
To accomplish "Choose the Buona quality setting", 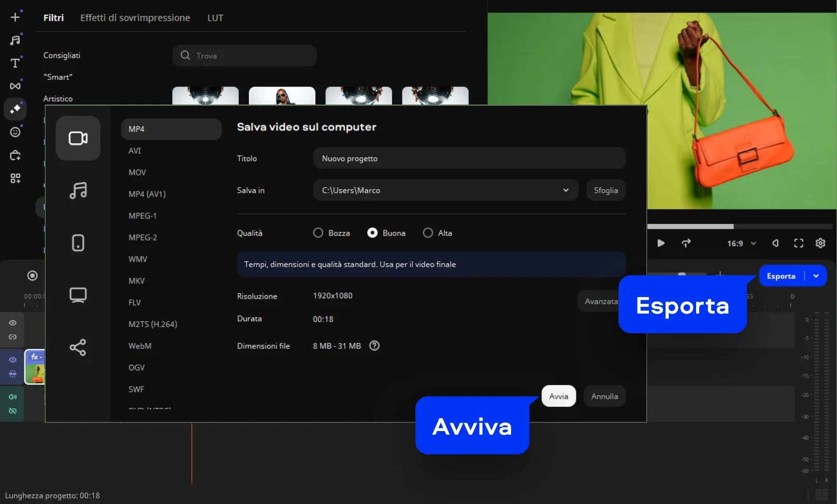I will [x=372, y=233].
